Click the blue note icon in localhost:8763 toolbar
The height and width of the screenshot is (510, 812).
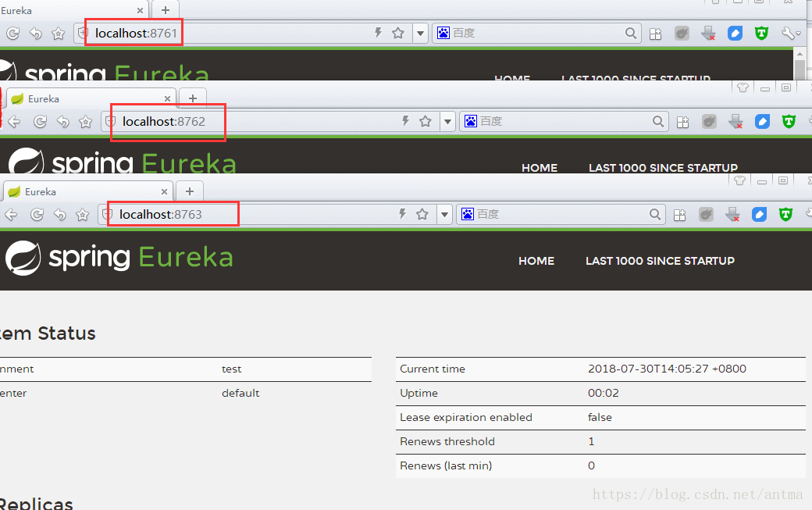[x=759, y=214]
